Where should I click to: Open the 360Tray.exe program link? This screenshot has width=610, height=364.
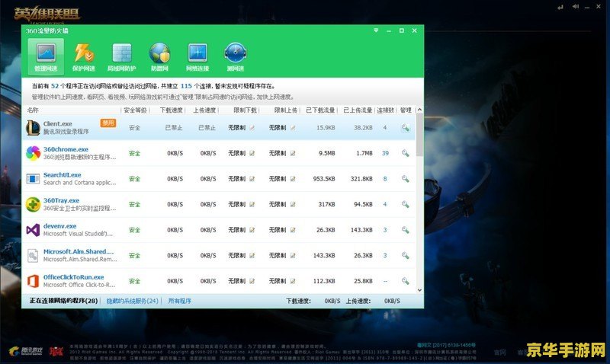[62, 200]
